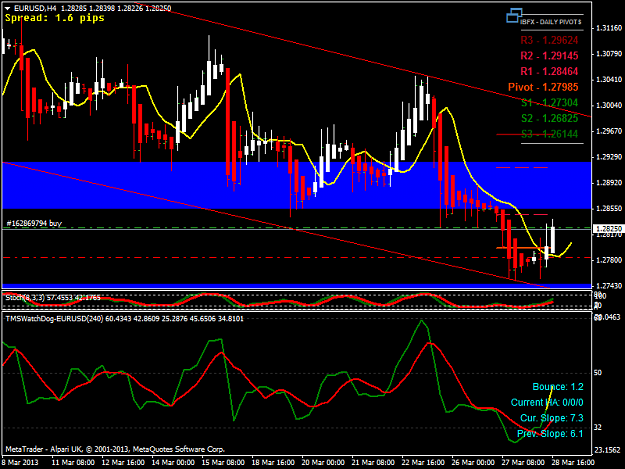Click the '15 Mar 08:00' time axis label

coord(223,463)
